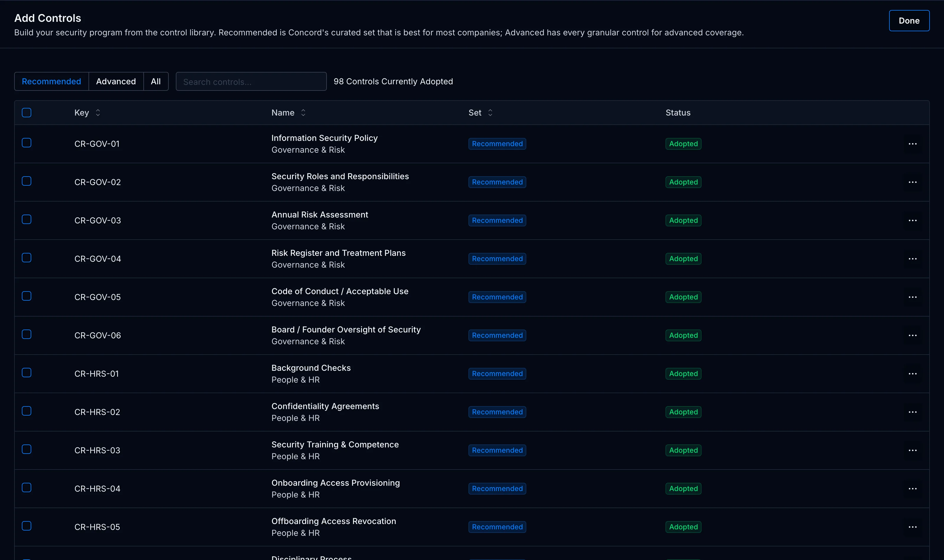
Task: Open the more options menu for CR-GOV-01
Action: [912, 144]
